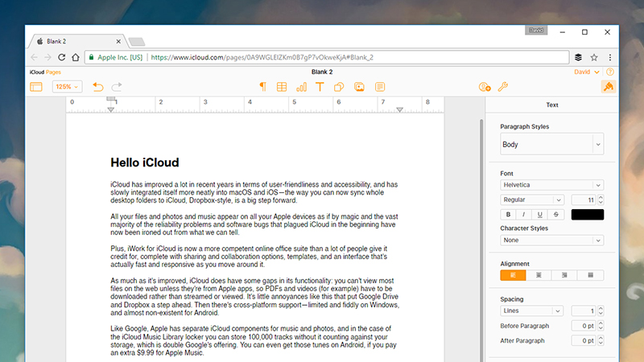Click the right margin marker on the ruler

[399, 109]
